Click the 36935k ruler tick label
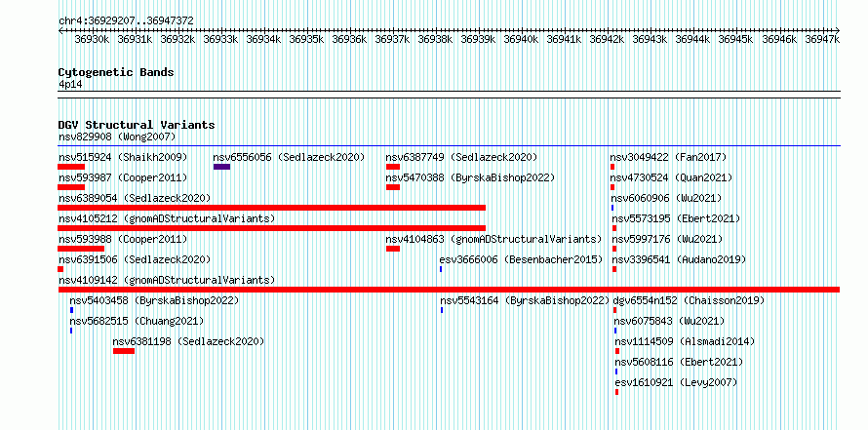This screenshot has height=430, width=868. pyautogui.click(x=306, y=39)
